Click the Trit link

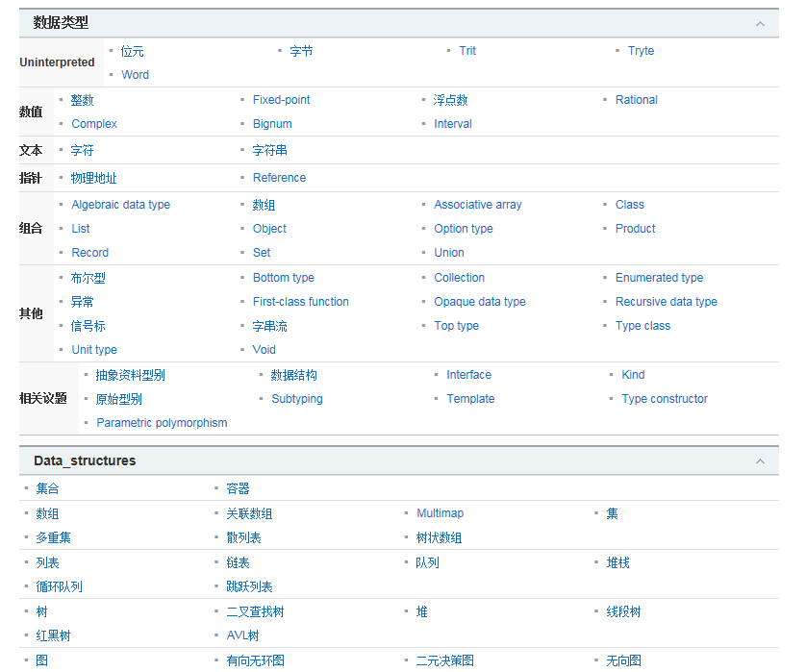(x=467, y=51)
